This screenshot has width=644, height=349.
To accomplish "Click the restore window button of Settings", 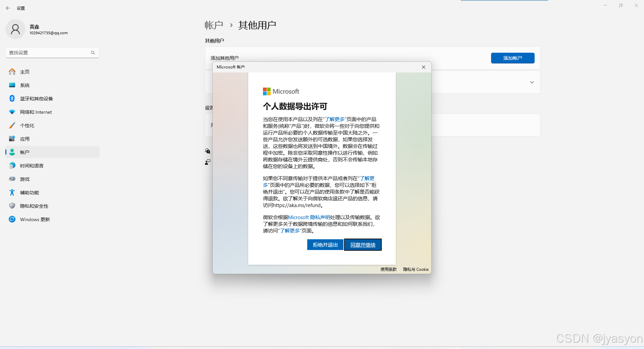I will 621,5.
